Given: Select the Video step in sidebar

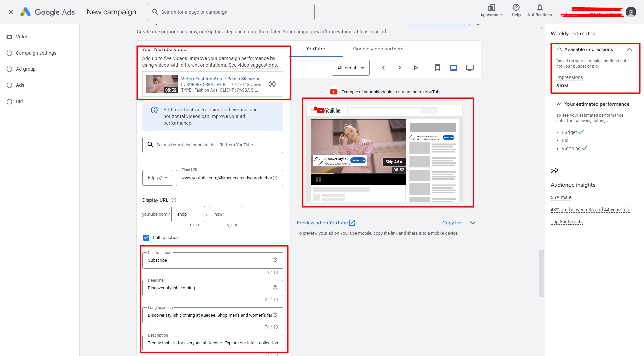Looking at the screenshot, I should (x=22, y=37).
